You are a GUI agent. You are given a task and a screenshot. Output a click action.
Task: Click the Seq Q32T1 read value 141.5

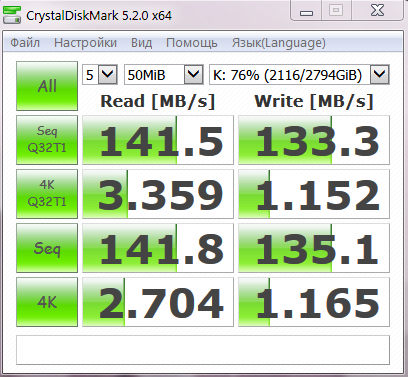pos(158,140)
